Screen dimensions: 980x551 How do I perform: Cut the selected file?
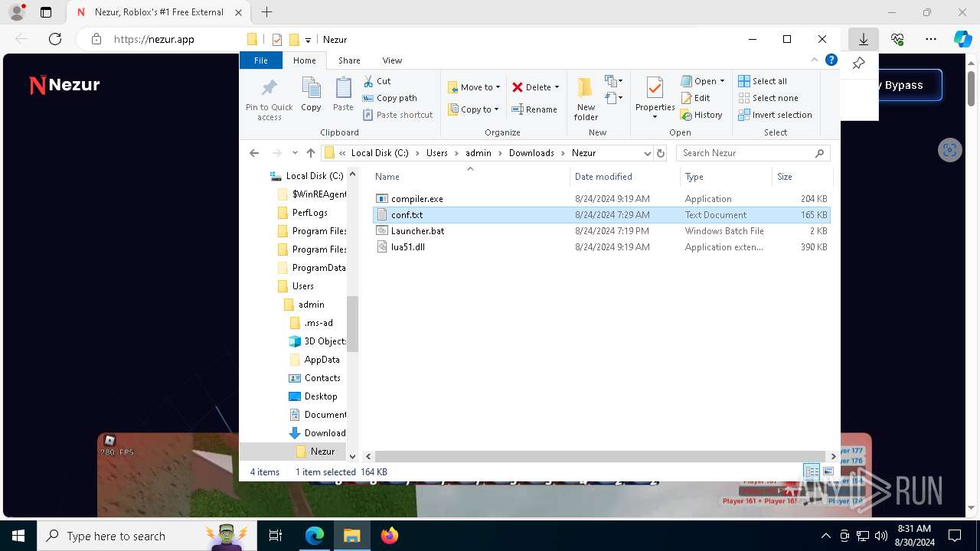click(x=377, y=81)
